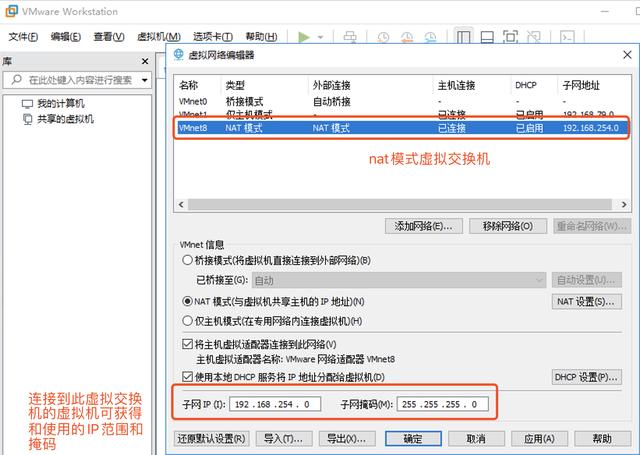
Task: Open the power options dropdown arrow
Action: point(320,37)
